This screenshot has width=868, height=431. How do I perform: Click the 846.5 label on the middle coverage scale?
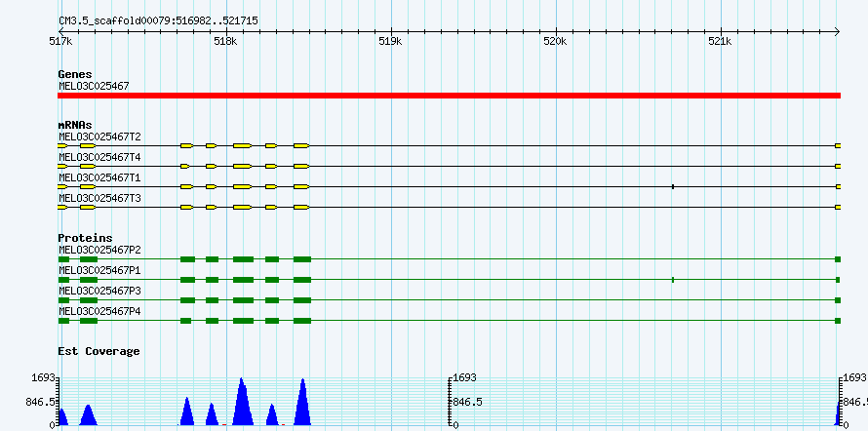(x=467, y=402)
